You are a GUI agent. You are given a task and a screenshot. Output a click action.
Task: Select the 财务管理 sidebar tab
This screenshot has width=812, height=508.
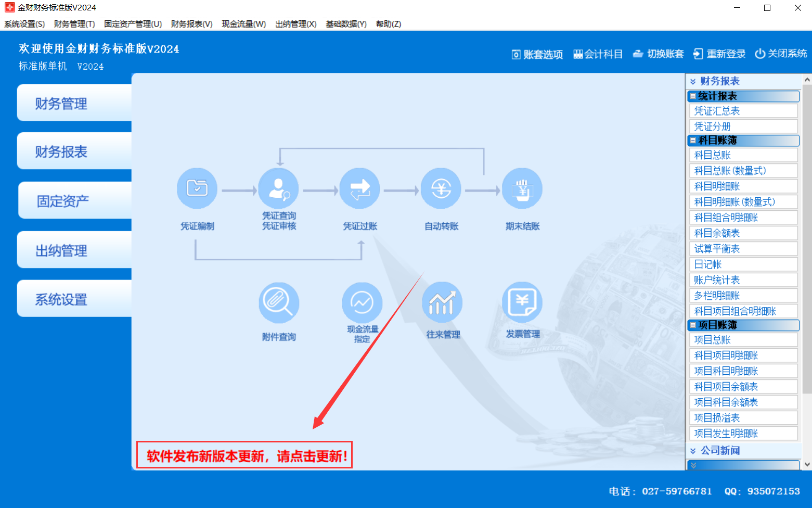(x=74, y=103)
